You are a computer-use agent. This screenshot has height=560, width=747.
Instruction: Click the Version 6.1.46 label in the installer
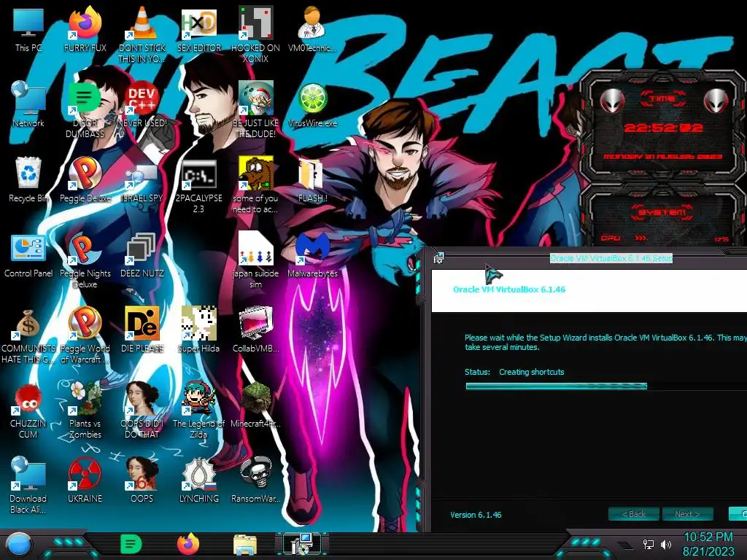point(476,515)
